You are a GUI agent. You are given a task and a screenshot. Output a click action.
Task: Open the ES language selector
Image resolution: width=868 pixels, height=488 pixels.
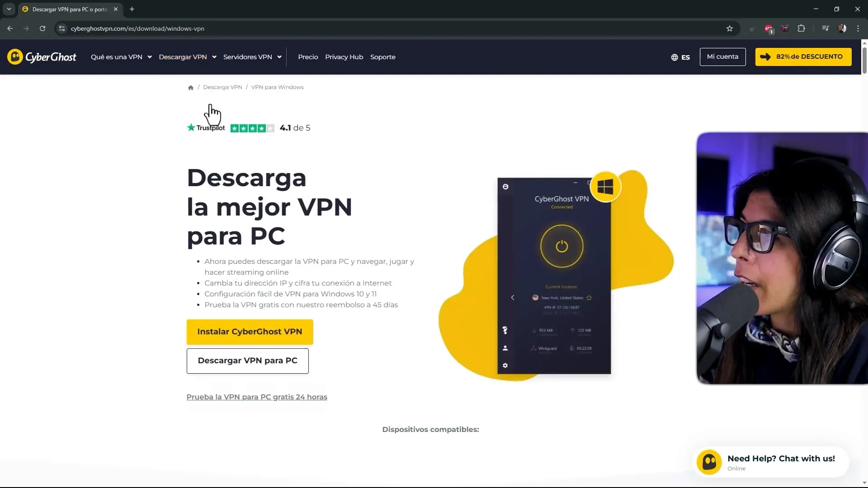pyautogui.click(x=680, y=57)
